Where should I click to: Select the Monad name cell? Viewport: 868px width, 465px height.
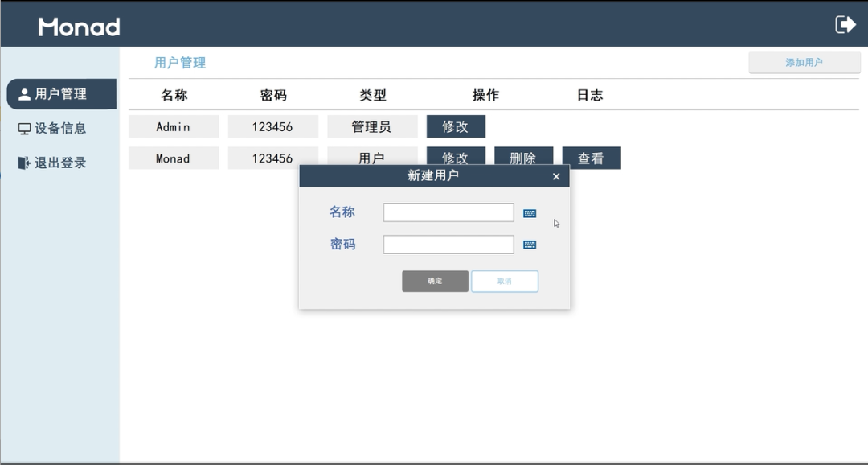click(174, 158)
